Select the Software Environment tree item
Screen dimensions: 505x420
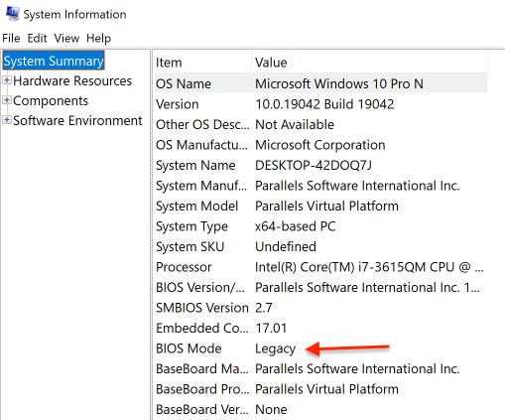(77, 120)
